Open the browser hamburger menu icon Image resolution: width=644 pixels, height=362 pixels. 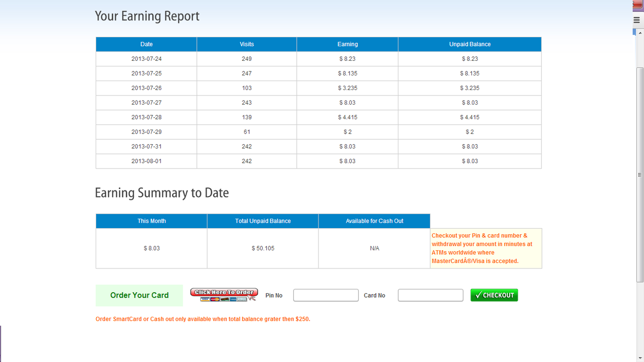(x=636, y=20)
